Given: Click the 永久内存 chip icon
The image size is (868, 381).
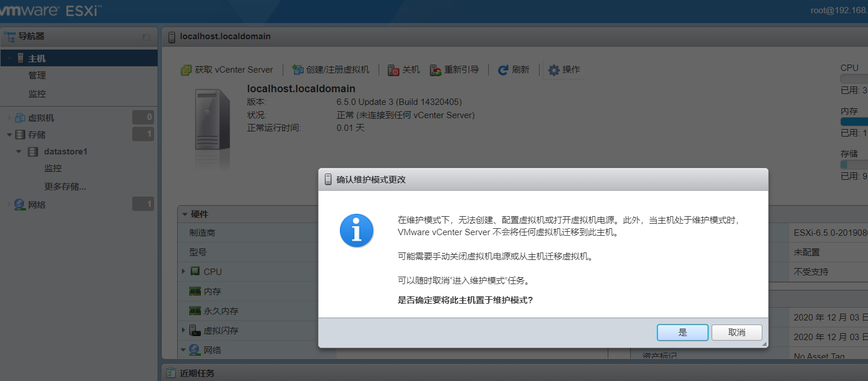Looking at the screenshot, I should point(195,311).
